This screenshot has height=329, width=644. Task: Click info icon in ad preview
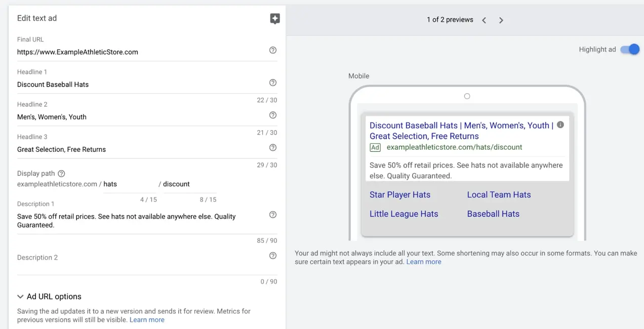coord(560,125)
